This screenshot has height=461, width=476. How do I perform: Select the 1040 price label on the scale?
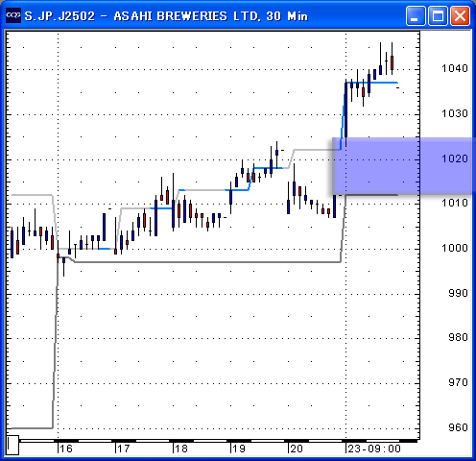pyautogui.click(x=454, y=68)
